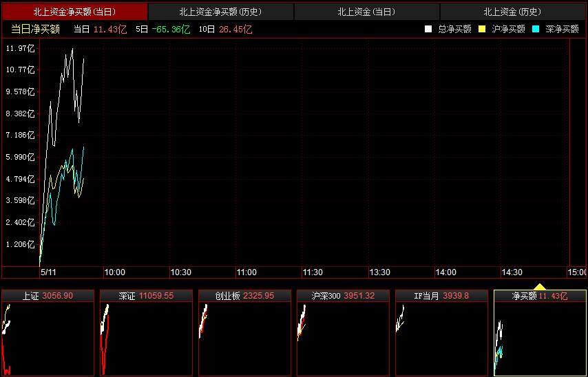The width and height of the screenshot is (588, 377).
Task: Select the 深证 index mini chart
Action: [146, 333]
